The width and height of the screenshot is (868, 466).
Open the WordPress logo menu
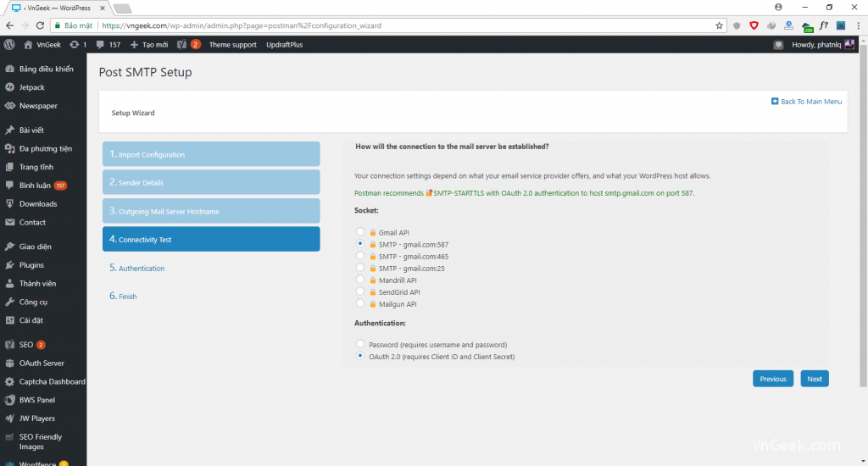(9, 45)
